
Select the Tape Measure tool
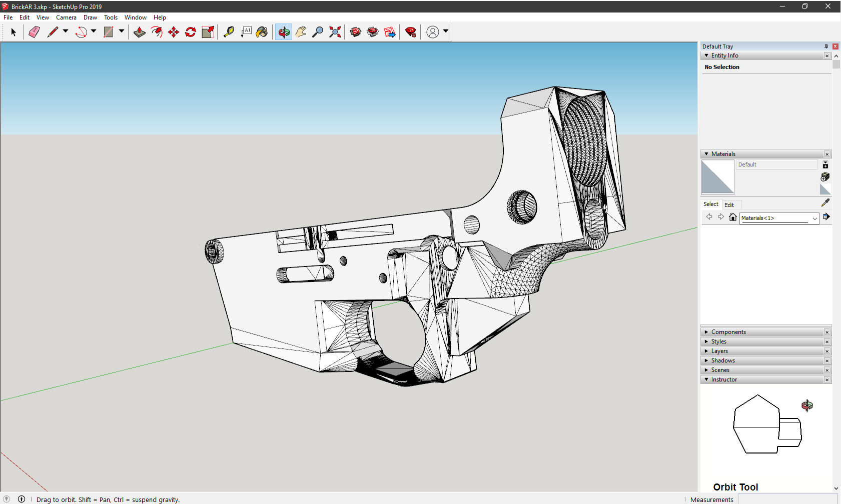(229, 32)
